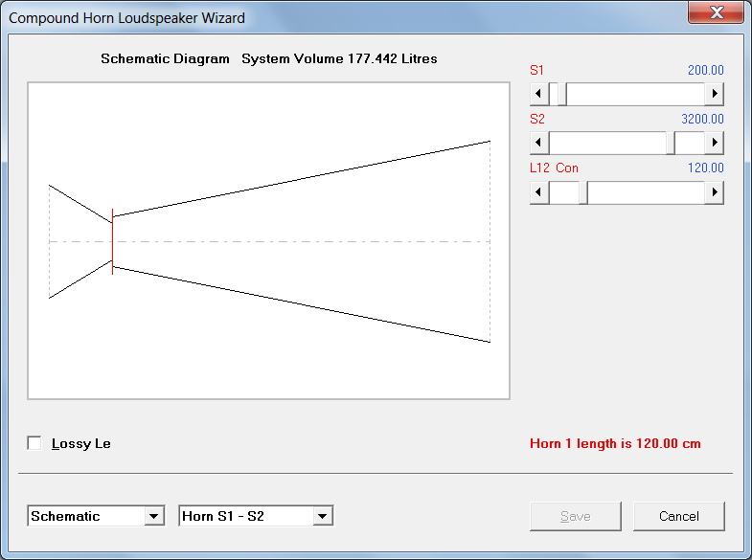Click the Con horn type label
Viewport: 752px width, 560px height.
(567, 168)
